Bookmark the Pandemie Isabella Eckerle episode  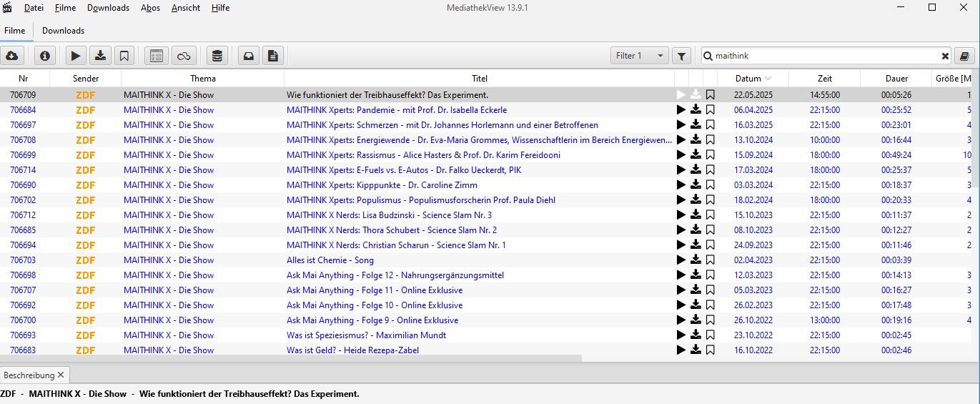click(x=710, y=110)
